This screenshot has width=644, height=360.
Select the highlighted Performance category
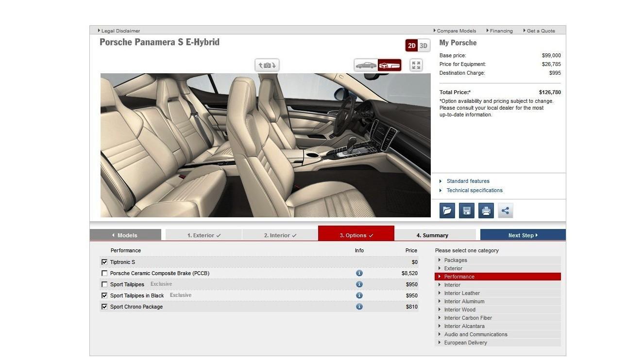tap(498, 277)
